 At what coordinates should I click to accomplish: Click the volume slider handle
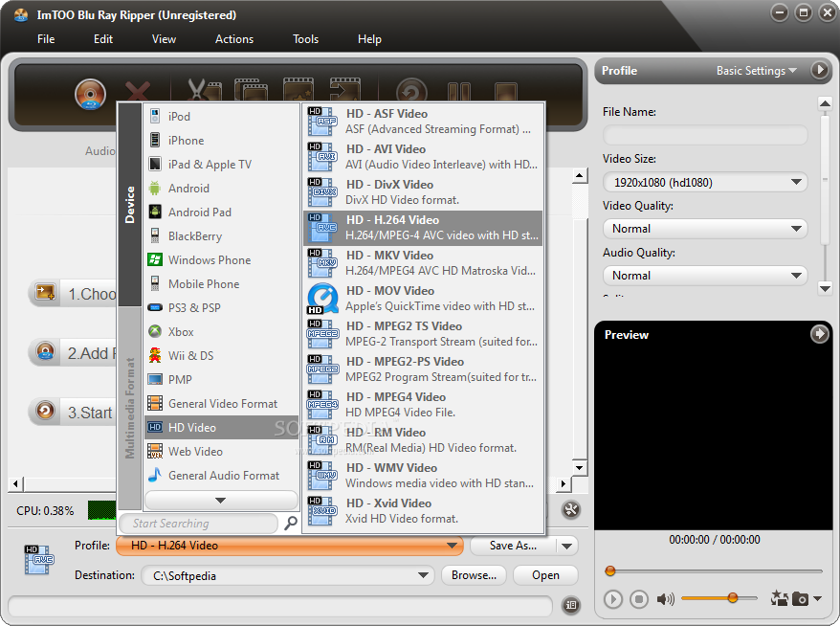[x=732, y=597]
